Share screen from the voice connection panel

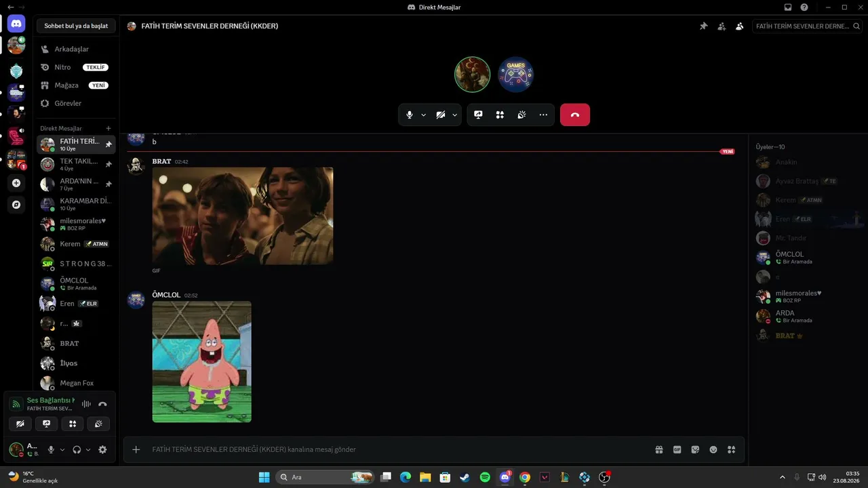pos(46,424)
